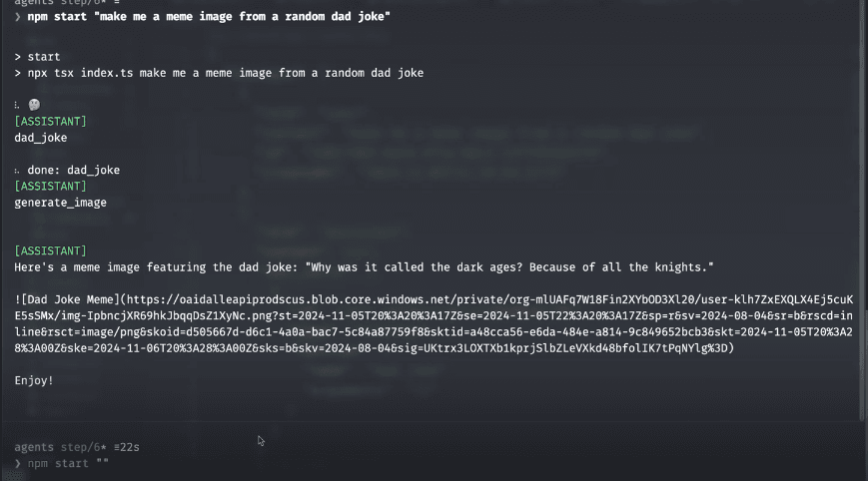The width and height of the screenshot is (868, 481).
Task: Click the thinking face emoji icon
Action: (34, 105)
